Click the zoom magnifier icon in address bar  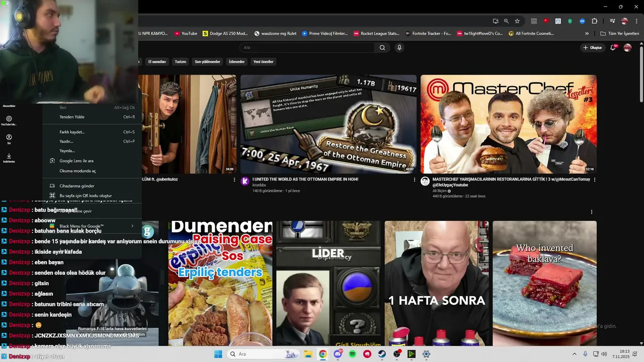506,21
